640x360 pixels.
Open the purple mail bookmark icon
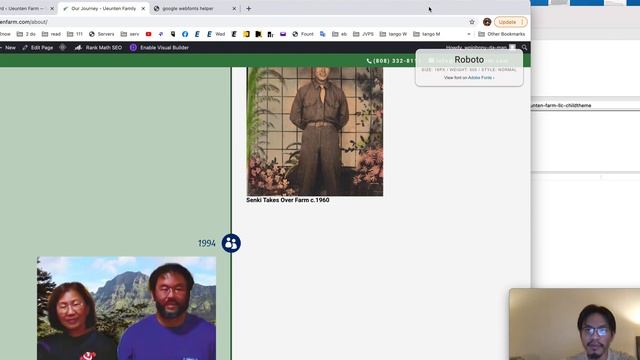click(283, 34)
